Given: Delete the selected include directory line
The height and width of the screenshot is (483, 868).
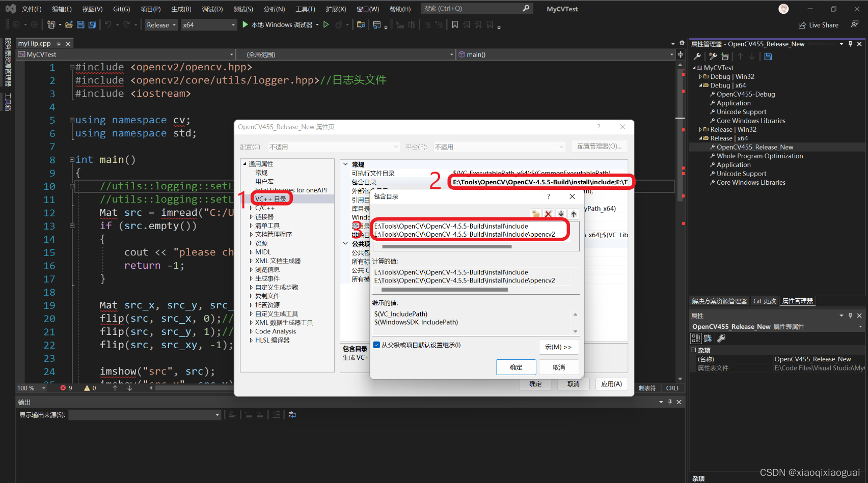Looking at the screenshot, I should click(548, 213).
